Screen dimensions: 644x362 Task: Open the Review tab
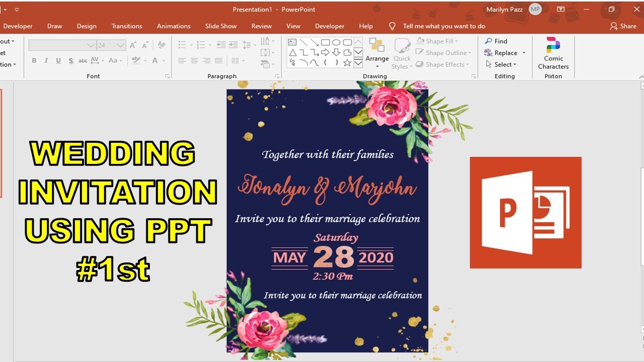tap(262, 26)
